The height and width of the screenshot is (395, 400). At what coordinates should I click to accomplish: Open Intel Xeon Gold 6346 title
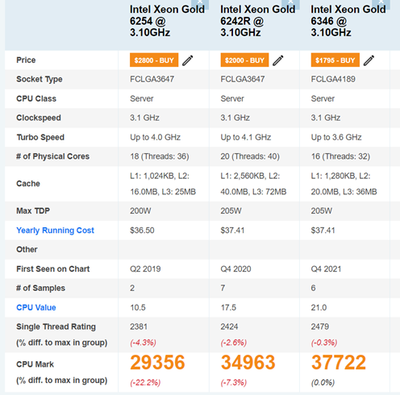(348, 21)
